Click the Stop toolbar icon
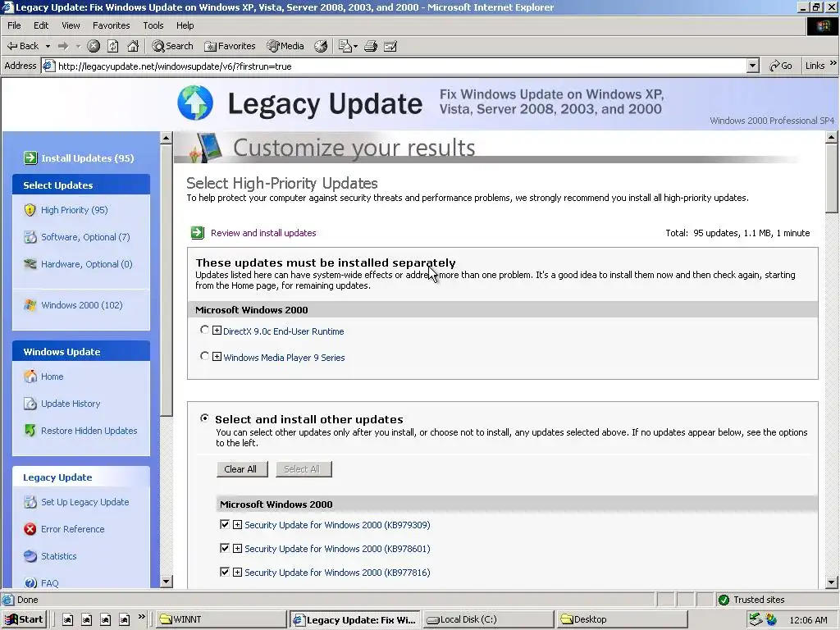Screen dimensions: 840x630 [94, 46]
